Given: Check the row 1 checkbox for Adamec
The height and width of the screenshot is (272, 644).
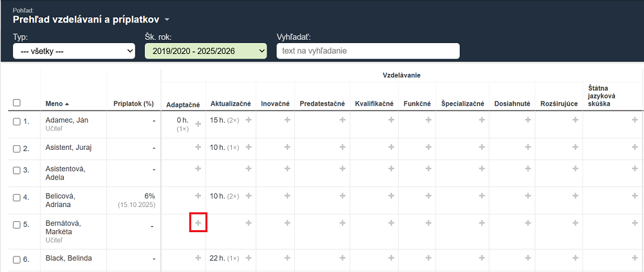Looking at the screenshot, I should point(17,122).
